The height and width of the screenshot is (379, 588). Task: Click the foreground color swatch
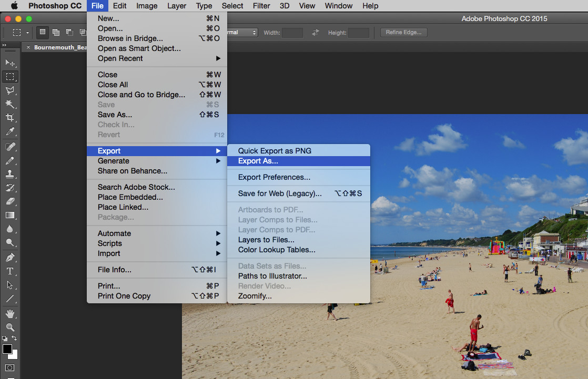[7, 349]
